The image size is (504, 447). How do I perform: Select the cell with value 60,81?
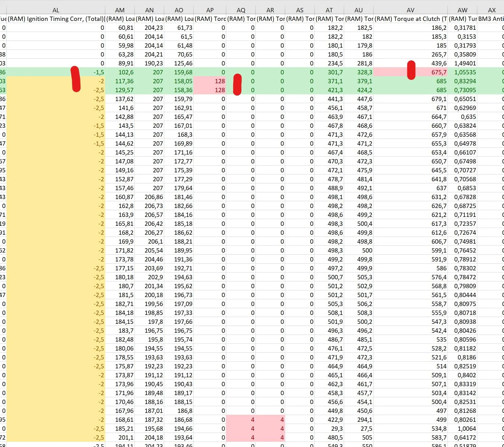pos(120,28)
